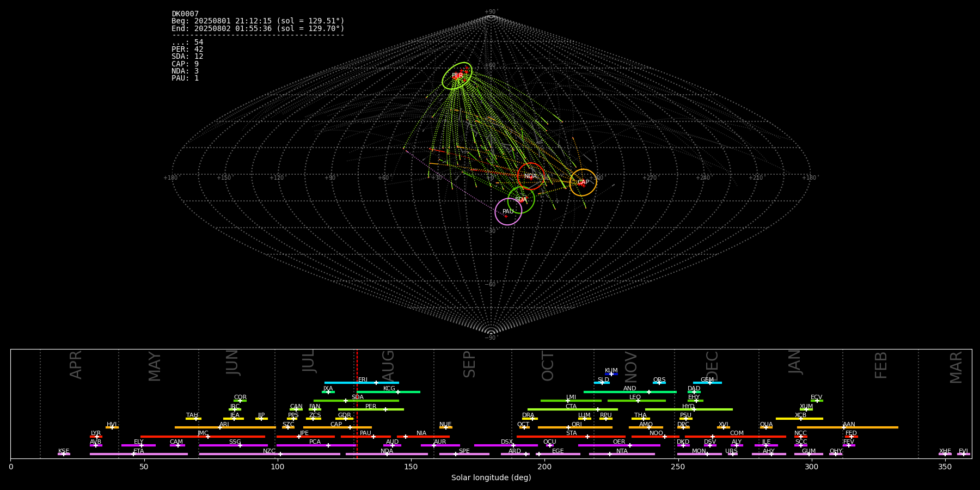This screenshot has width=980, height=490.
Task: Select the station ID text 'DK0007'
Action: coord(185,14)
